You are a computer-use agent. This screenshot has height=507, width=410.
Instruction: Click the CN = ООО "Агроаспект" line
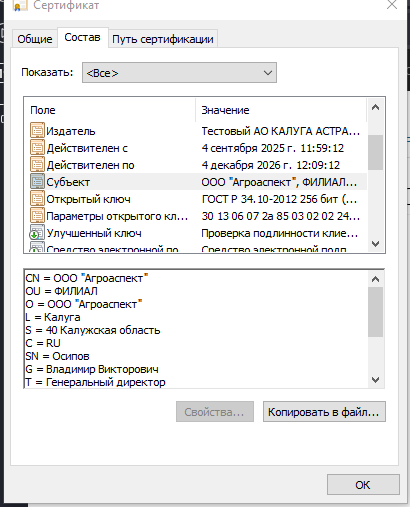[x=87, y=278]
